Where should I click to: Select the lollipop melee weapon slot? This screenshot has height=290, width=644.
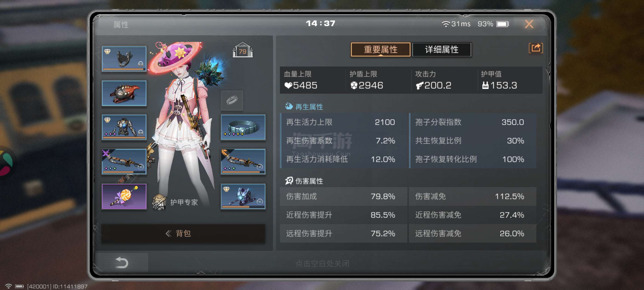click(x=124, y=196)
